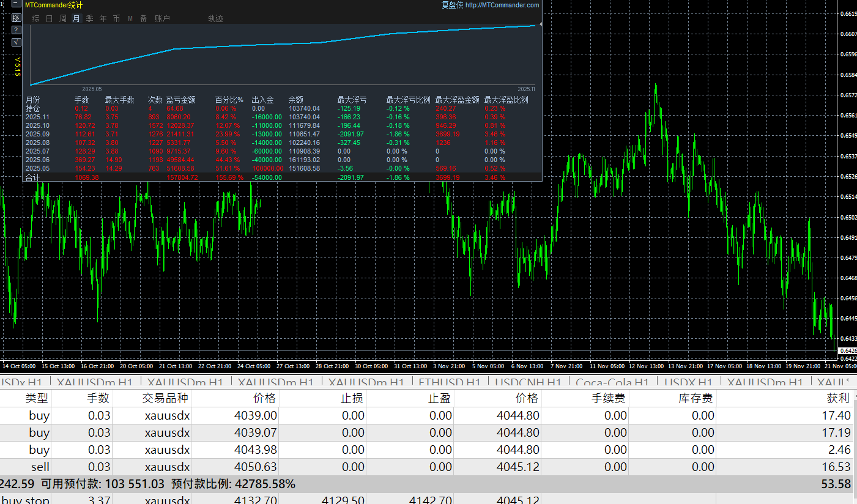857x504 pixels.
Task: Open the 年 yearly statistics tab
Action: pyautogui.click(x=103, y=19)
